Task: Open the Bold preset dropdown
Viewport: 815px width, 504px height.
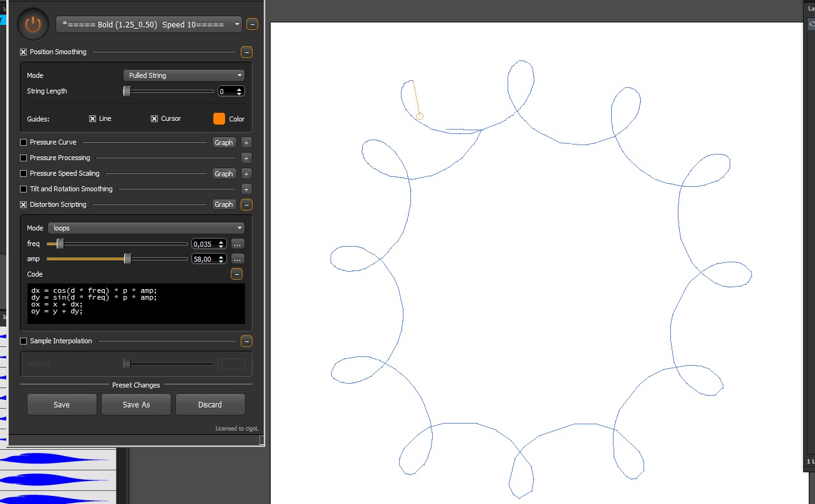Action: 148,24
